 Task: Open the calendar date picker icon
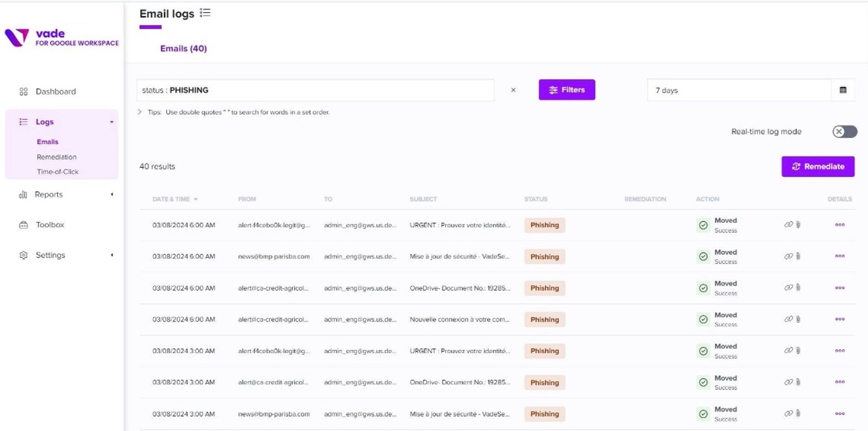[x=843, y=90]
